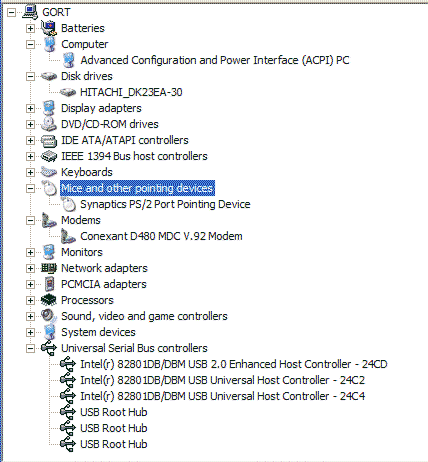The height and width of the screenshot is (462, 428).
Task: Expand the Display adapters node
Action: 30,108
